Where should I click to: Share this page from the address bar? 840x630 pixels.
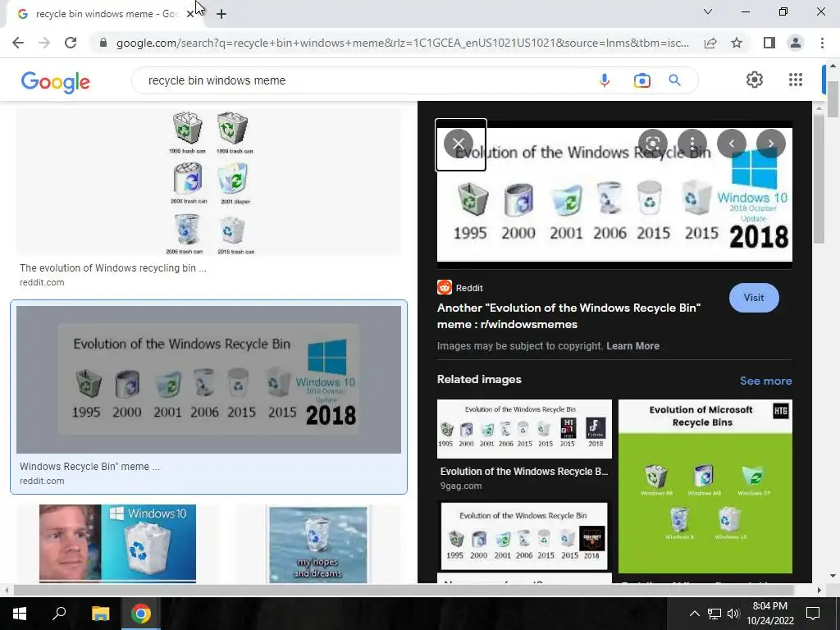coord(710,43)
